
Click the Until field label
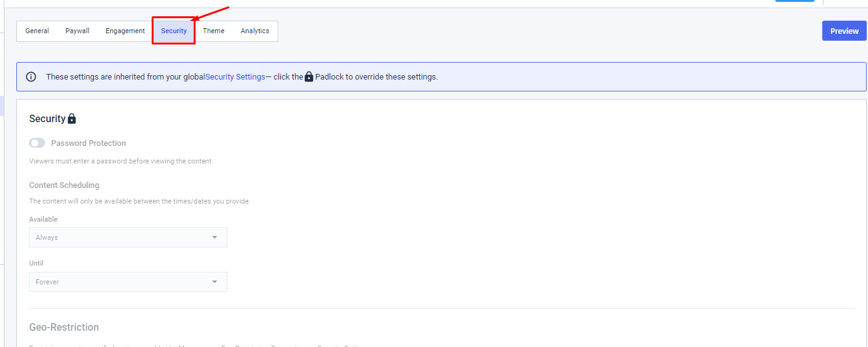pos(36,263)
